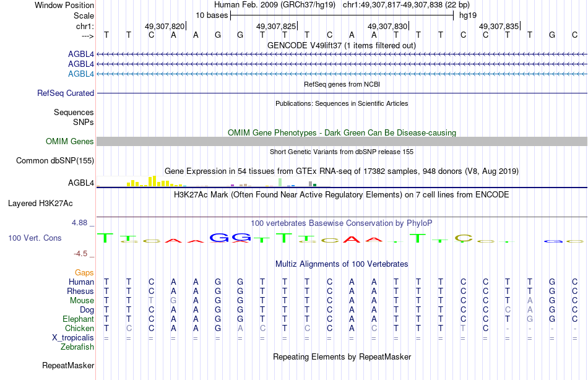Click the Chicken species row label
588x380 pixels.
point(79,328)
